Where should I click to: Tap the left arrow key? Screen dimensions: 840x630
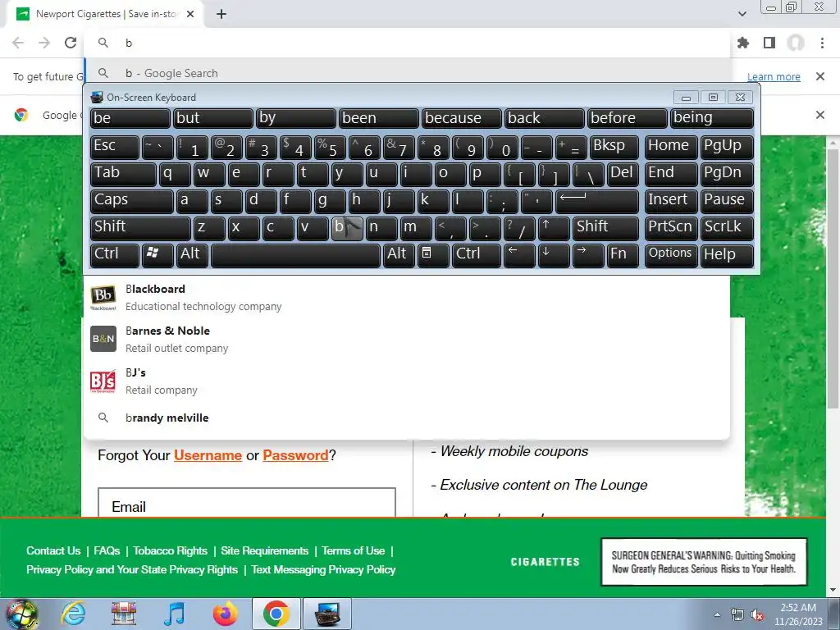pos(519,254)
